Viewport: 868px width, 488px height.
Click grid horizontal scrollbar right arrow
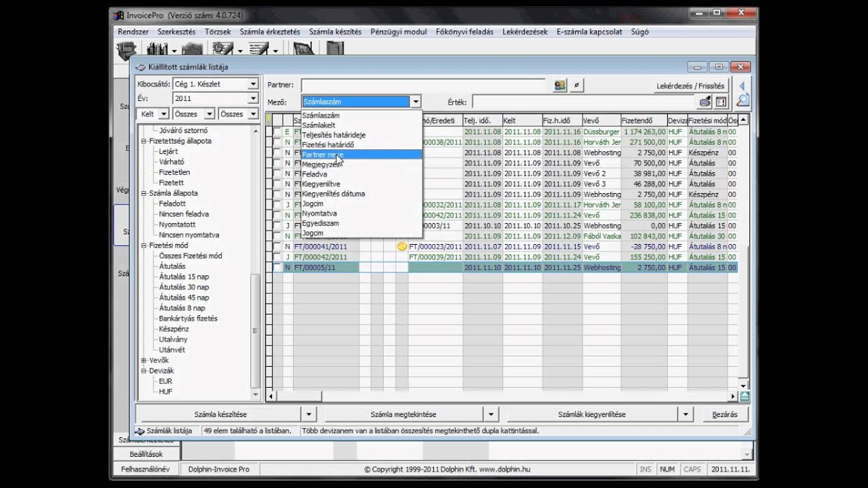coord(734,396)
